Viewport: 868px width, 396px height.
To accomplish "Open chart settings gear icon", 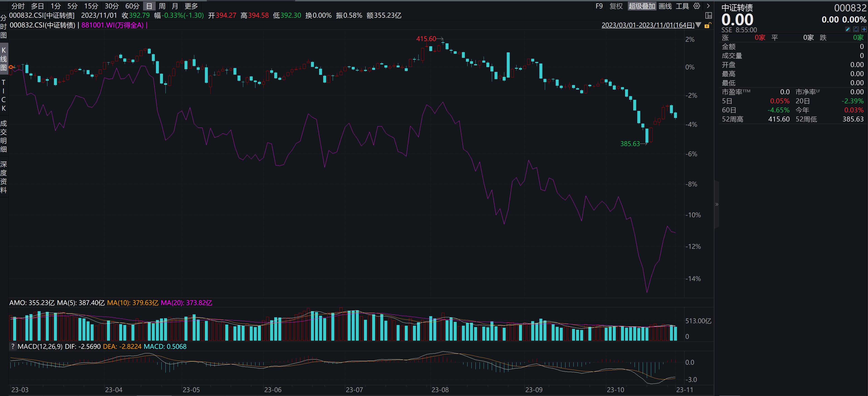I will [x=697, y=6].
